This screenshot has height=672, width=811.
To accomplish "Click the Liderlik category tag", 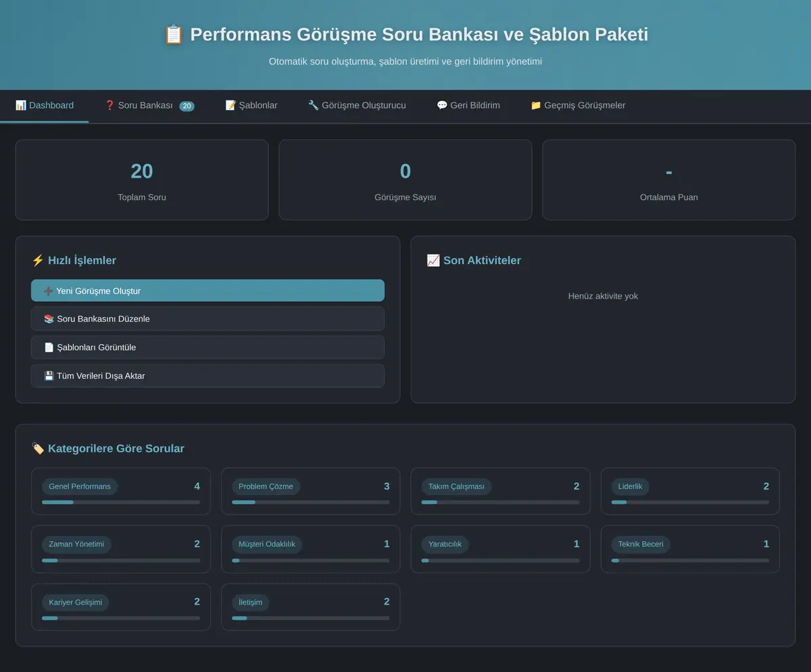I will (631, 486).
